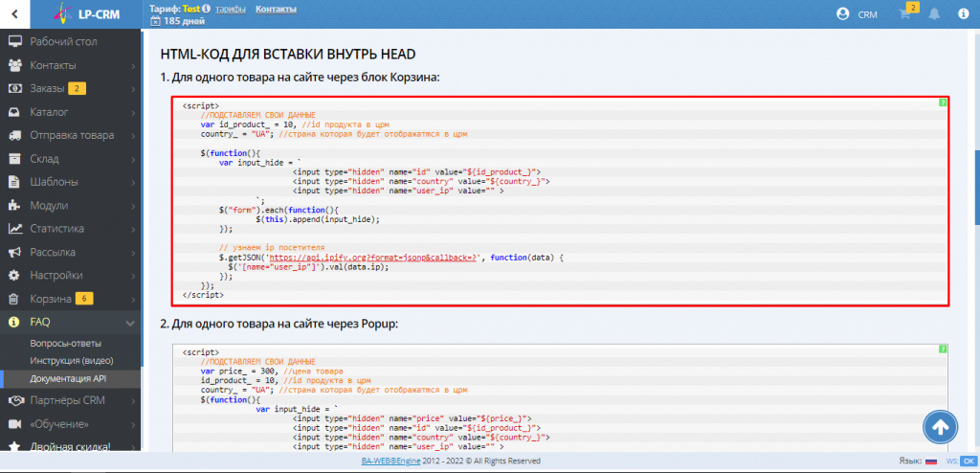Click the green help icon in first code block
The height and width of the screenshot is (473, 980).
click(943, 102)
